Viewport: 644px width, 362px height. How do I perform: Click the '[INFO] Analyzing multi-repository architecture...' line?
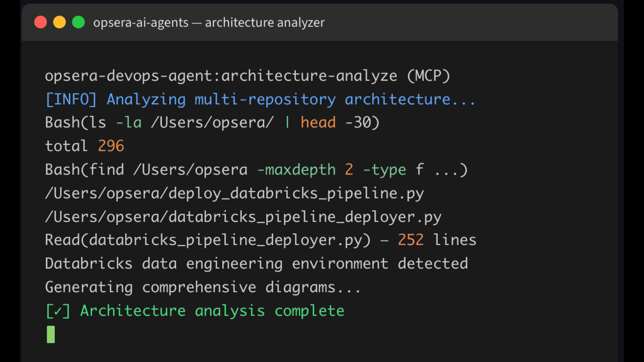tap(260, 99)
